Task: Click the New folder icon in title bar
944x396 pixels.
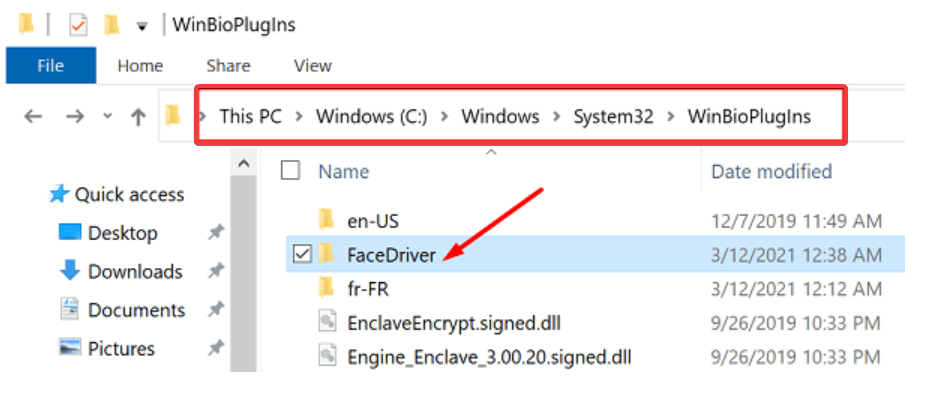Action: pos(111,25)
